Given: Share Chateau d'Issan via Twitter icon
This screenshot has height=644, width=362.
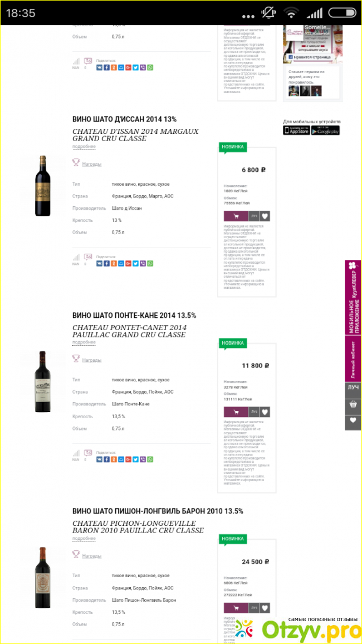Looking at the screenshot, I should coord(135,263).
